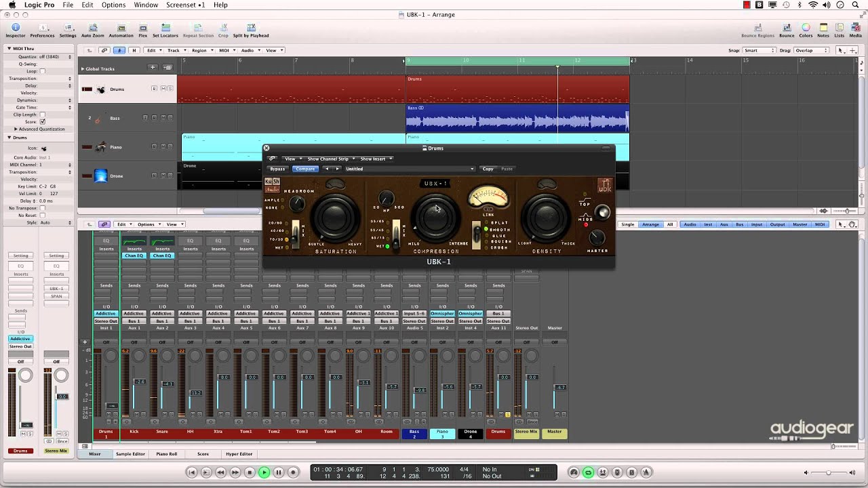
Task: Click the plugin Copy button
Action: [x=488, y=169]
